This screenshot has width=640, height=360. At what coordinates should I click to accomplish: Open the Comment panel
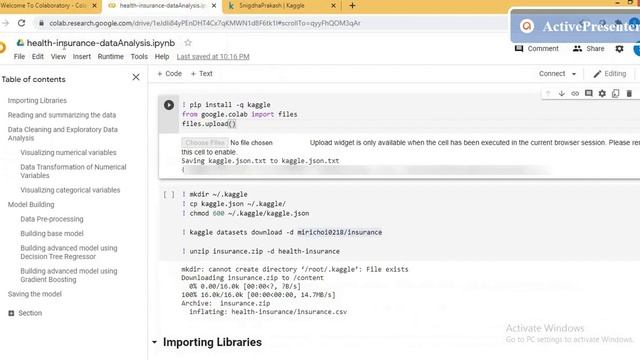tap(537, 49)
